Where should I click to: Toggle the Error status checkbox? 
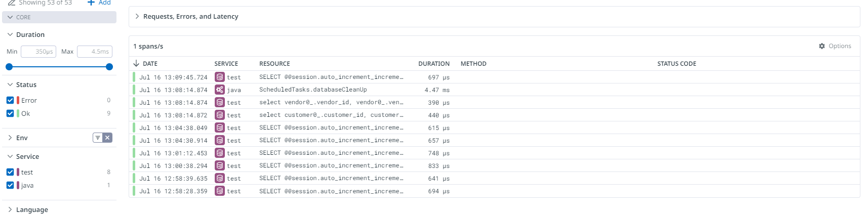10,100
